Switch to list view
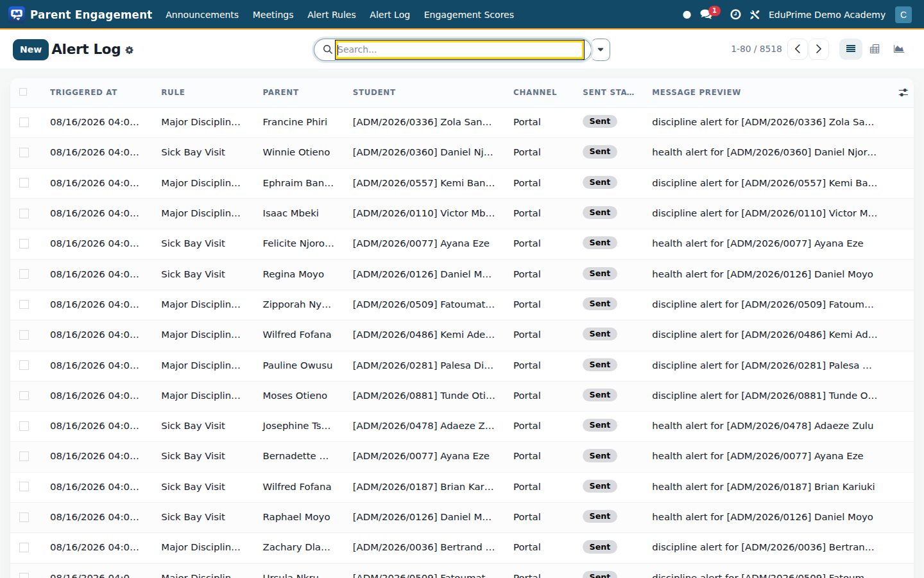 click(851, 49)
